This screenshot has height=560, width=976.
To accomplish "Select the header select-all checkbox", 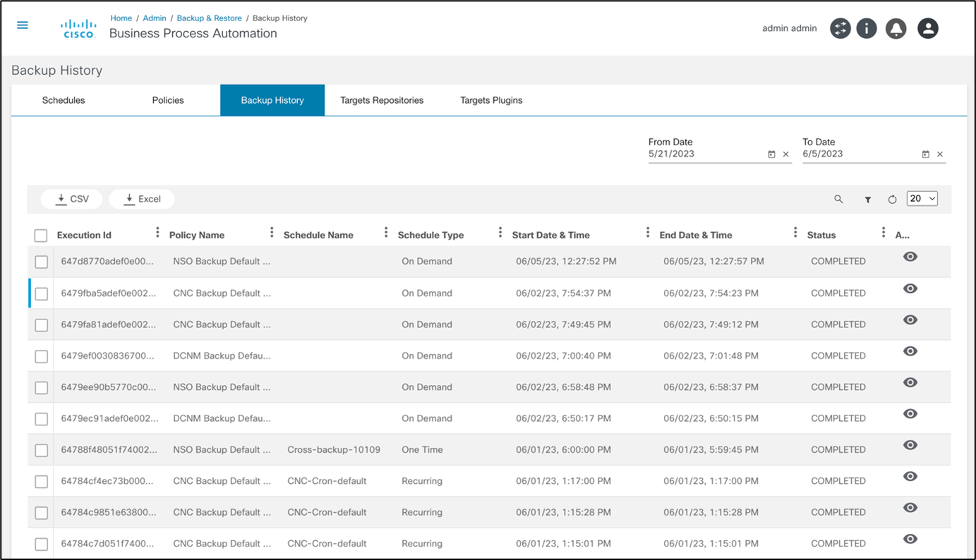I will (x=41, y=236).
